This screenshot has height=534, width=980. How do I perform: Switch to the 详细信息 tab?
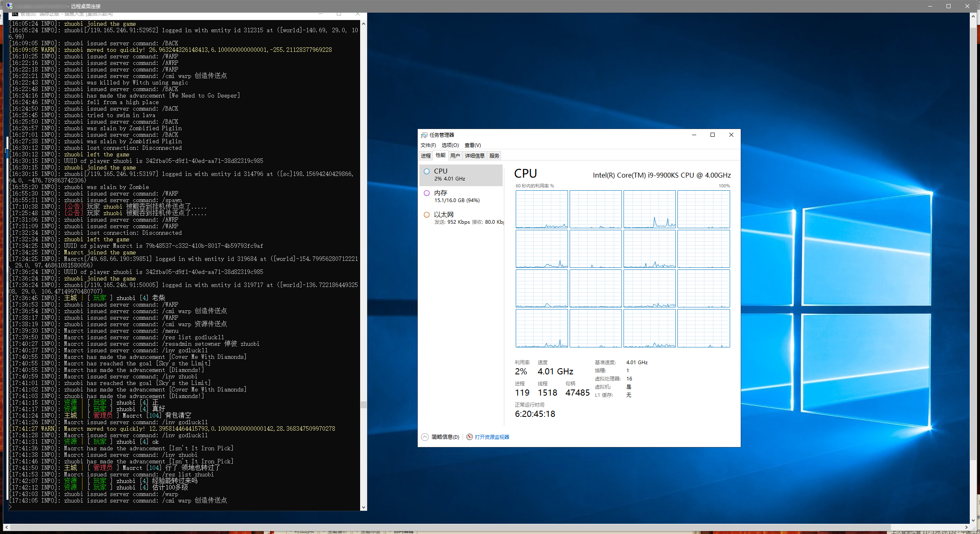pyautogui.click(x=474, y=156)
